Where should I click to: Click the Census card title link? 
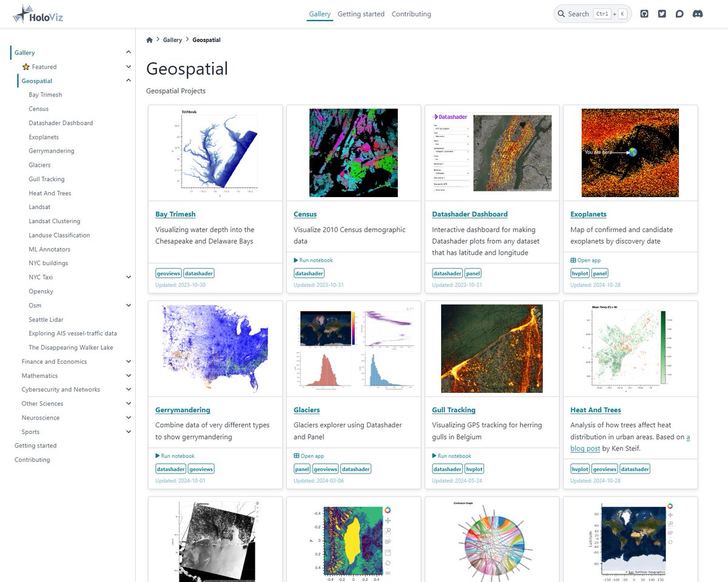tap(305, 214)
